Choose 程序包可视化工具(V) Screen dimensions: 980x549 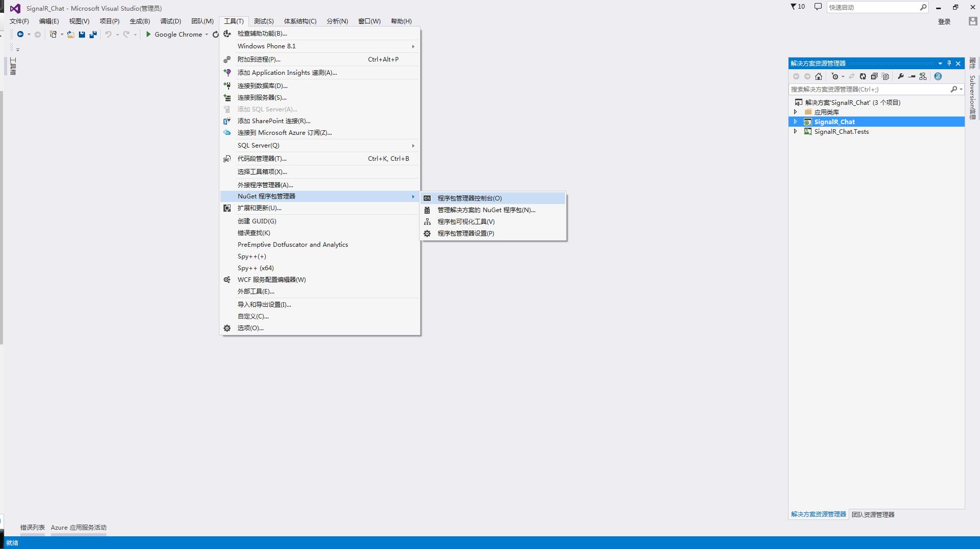coord(493,221)
